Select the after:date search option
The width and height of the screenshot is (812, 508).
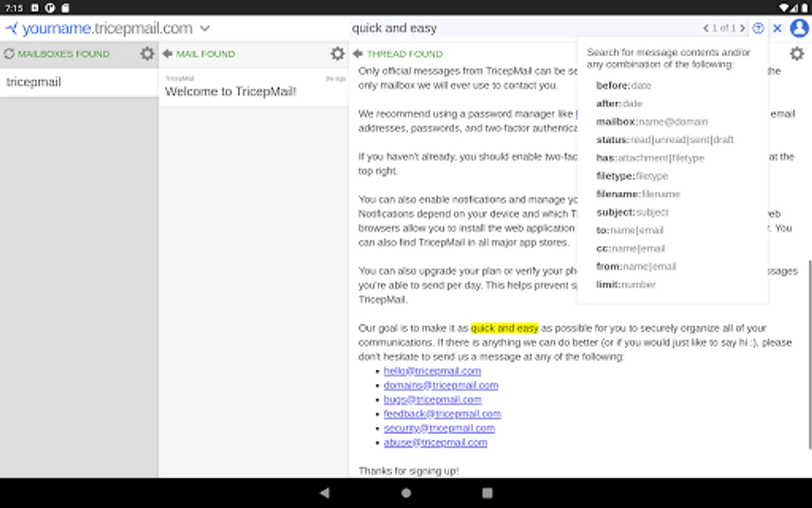pyautogui.click(x=619, y=104)
